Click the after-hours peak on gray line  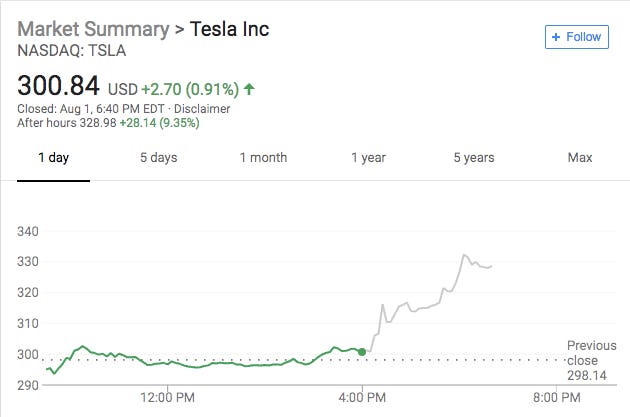(464, 256)
